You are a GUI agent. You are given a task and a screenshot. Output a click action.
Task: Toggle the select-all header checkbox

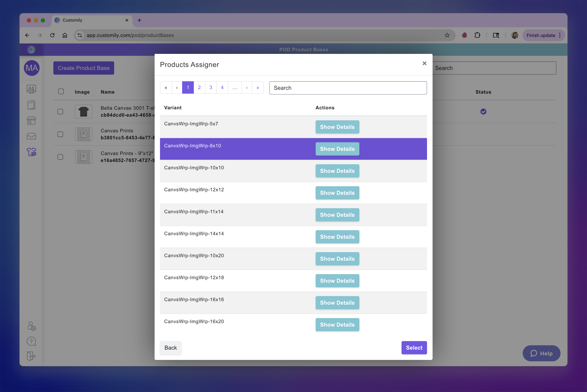pyautogui.click(x=61, y=92)
